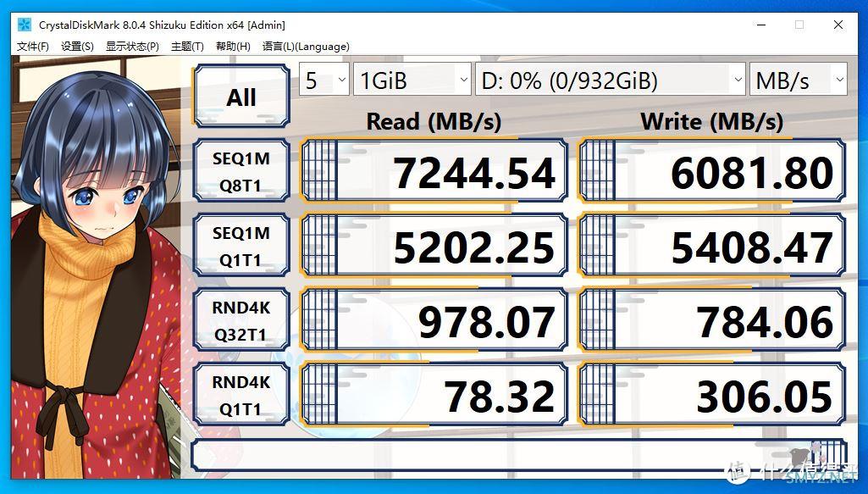This screenshot has height=494, width=868.
Task: Select the 7244.54 read result
Action: click(434, 171)
